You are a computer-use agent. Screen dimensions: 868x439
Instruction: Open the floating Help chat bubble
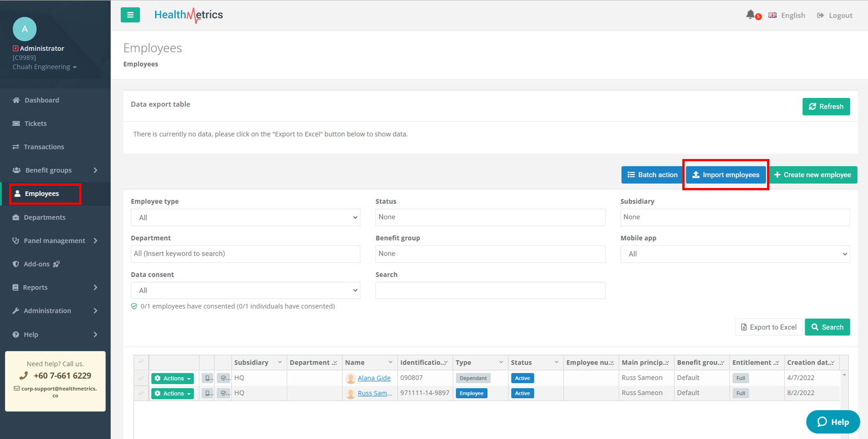click(832, 422)
